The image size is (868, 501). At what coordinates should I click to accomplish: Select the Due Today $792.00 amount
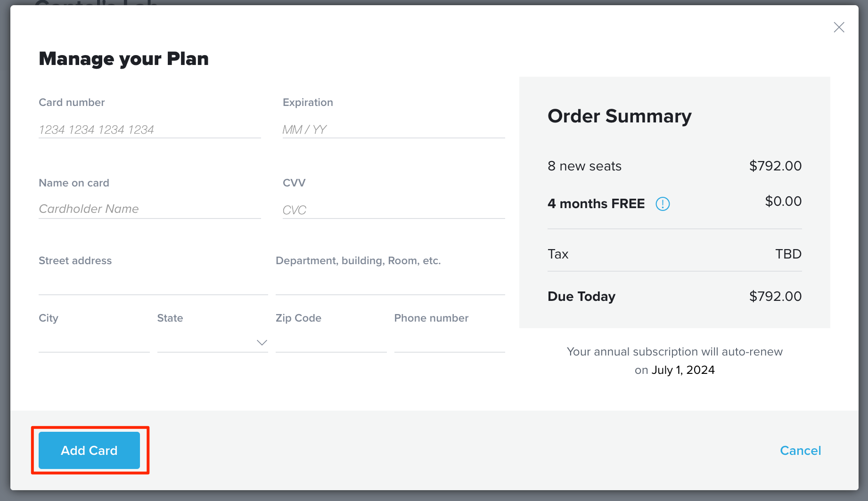click(775, 296)
